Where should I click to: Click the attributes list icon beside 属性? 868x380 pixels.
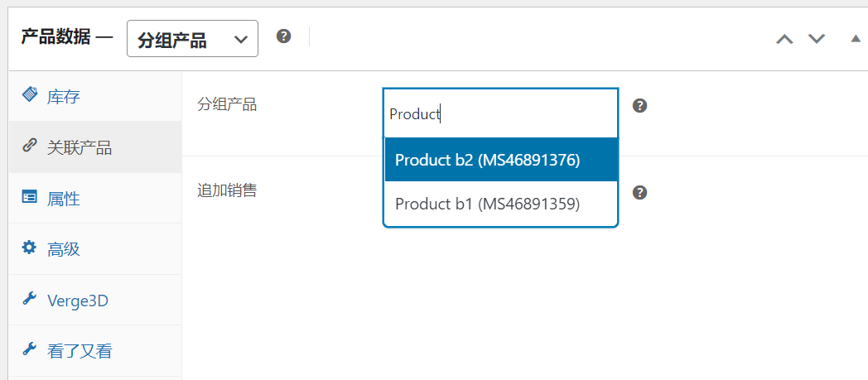pos(29,196)
